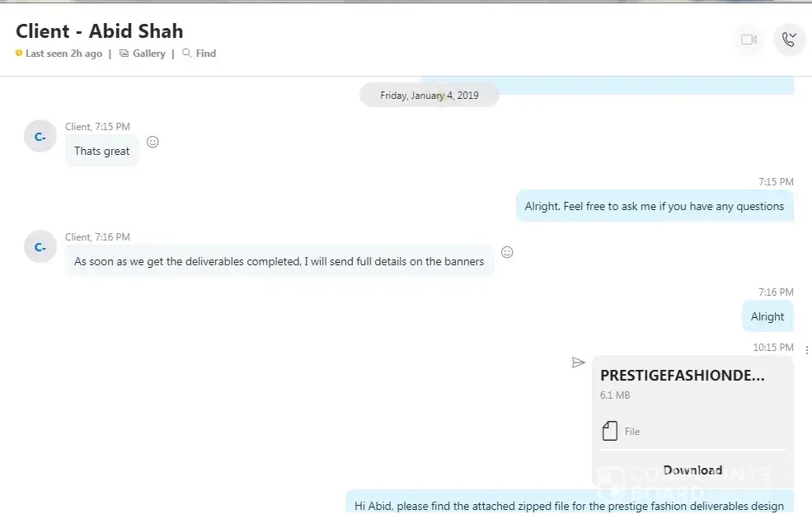This screenshot has width=812, height=519.
Task: Click the PRESTIGEFASHIONDE file name
Action: (682, 376)
